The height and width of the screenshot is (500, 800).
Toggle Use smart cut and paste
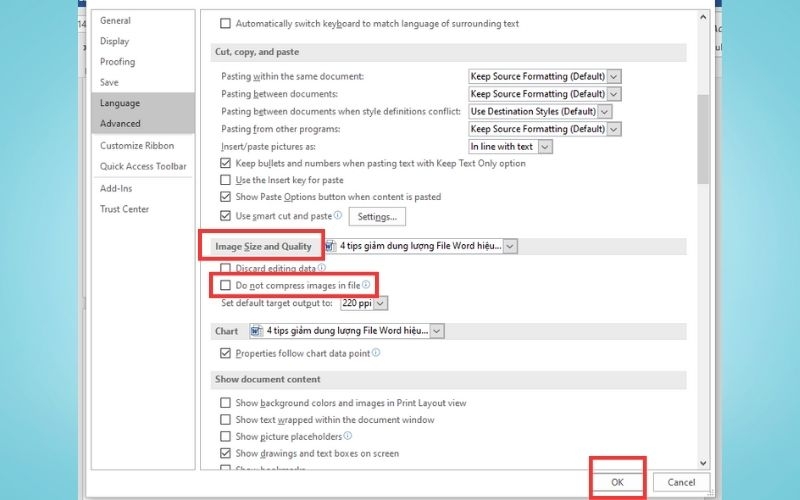point(225,216)
